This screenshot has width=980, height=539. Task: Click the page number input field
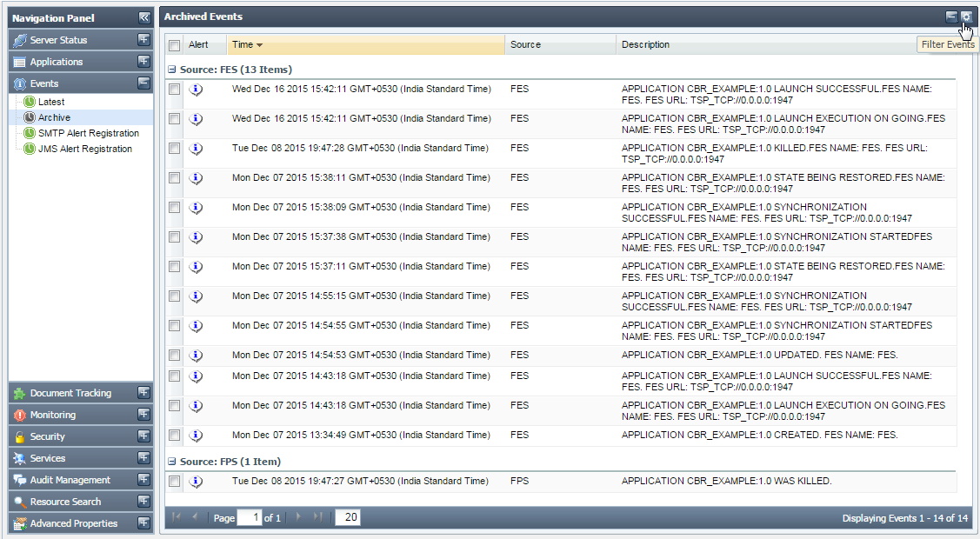[x=250, y=518]
